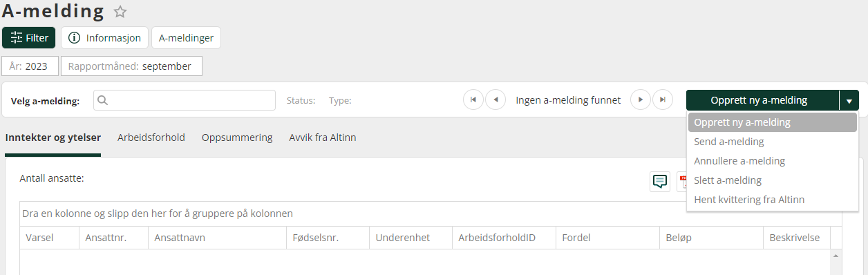Go to first a-melding navigation arrow
The height and width of the screenshot is (275, 868).
[x=473, y=100]
